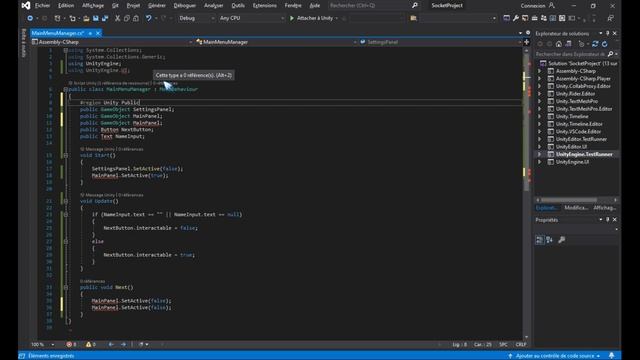
Task: Close the MainMenuManager.cs tab
Action: click(x=98, y=33)
